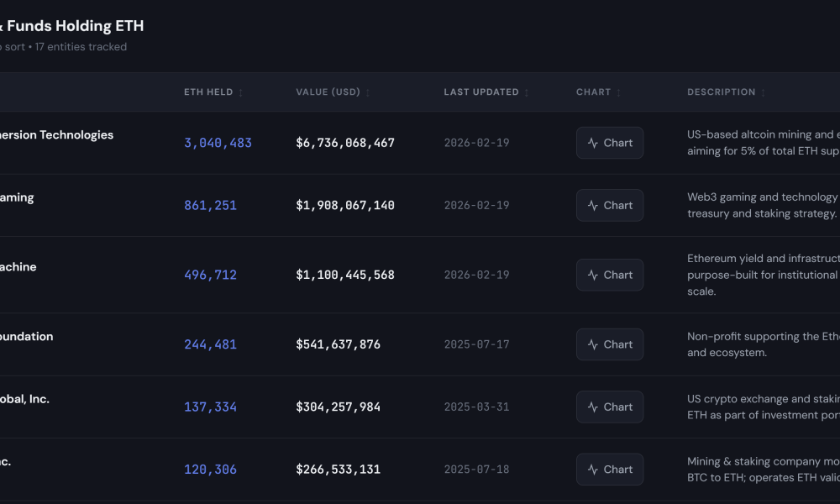Click the LAST UPDATED sort chevron
840x504 pixels.
coord(528,92)
